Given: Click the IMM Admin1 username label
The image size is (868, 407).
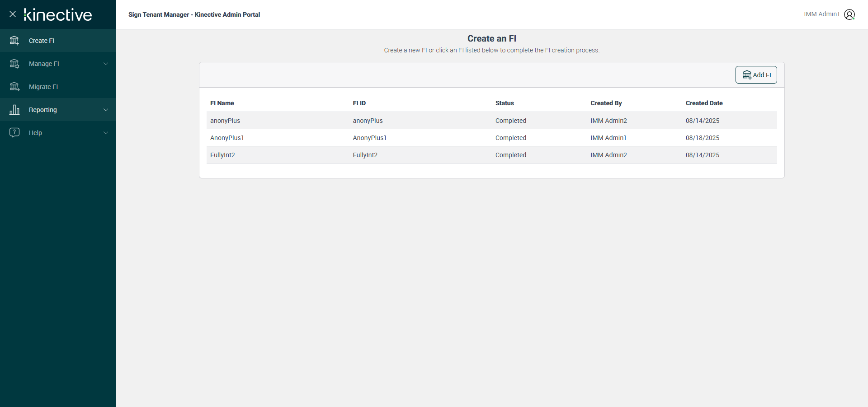Looking at the screenshot, I should point(821,14).
